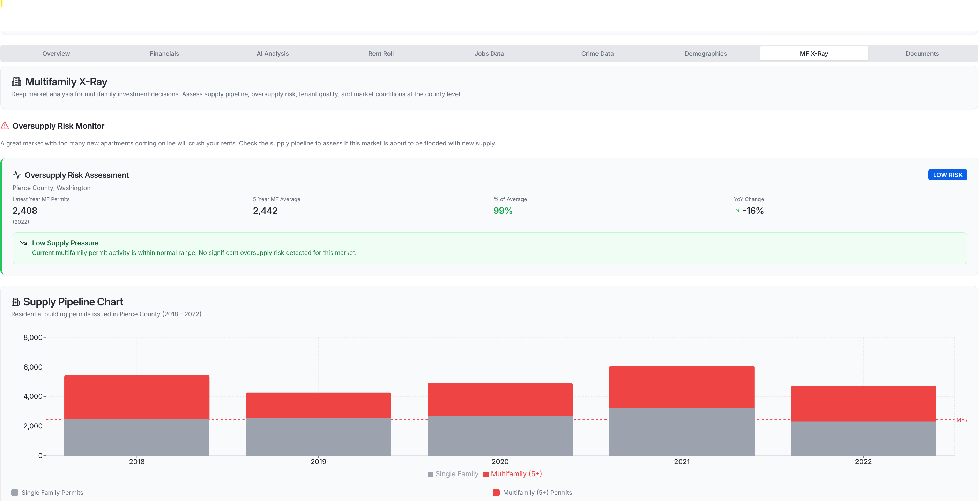Open the Documents tab
This screenshot has width=980, height=501.
point(922,53)
